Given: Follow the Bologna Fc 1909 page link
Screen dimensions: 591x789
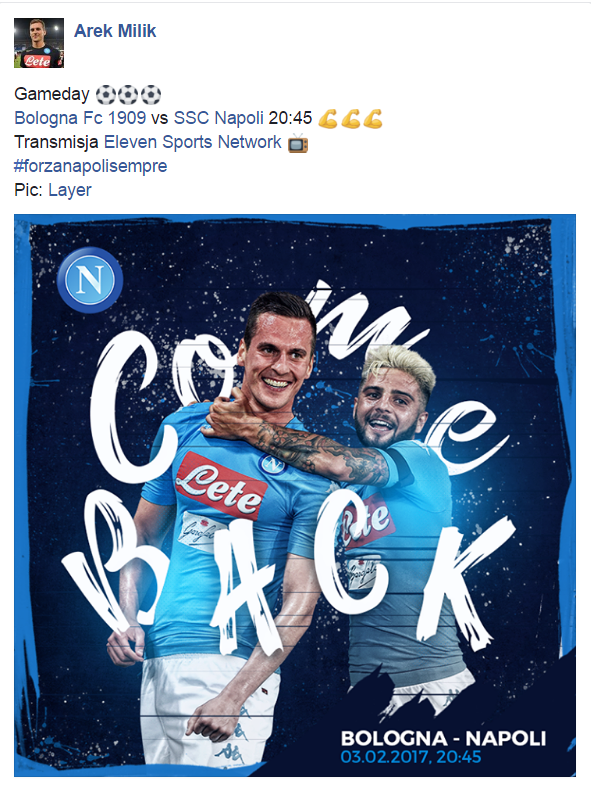Looking at the screenshot, I should 80,118.
